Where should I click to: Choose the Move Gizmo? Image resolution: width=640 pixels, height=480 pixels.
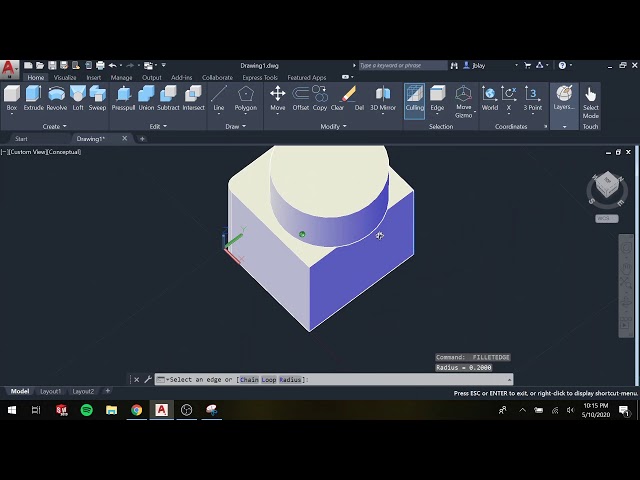[464, 102]
